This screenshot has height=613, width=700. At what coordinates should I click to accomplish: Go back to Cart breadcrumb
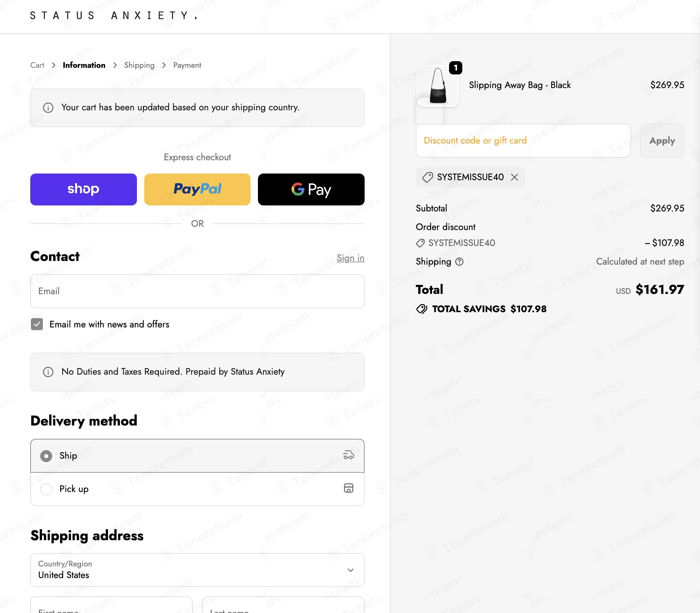[x=37, y=65]
